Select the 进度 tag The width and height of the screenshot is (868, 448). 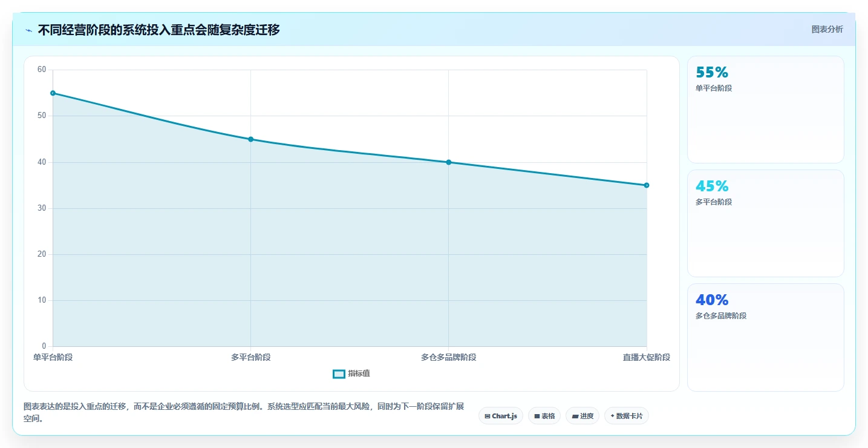[x=582, y=416]
